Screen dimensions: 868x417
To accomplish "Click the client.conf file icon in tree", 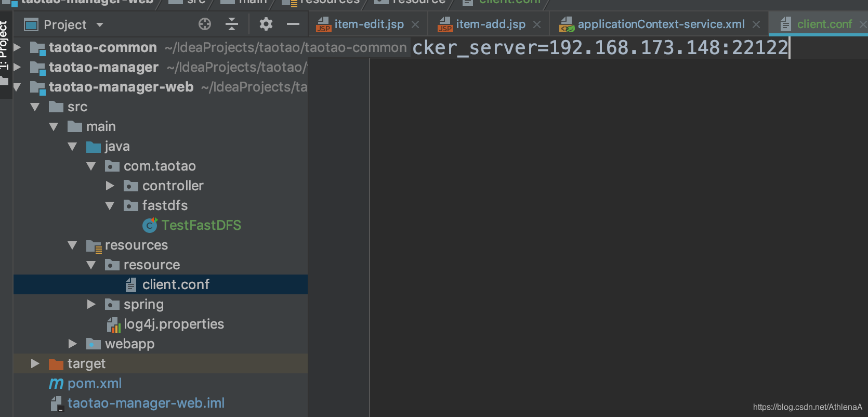I will (131, 285).
